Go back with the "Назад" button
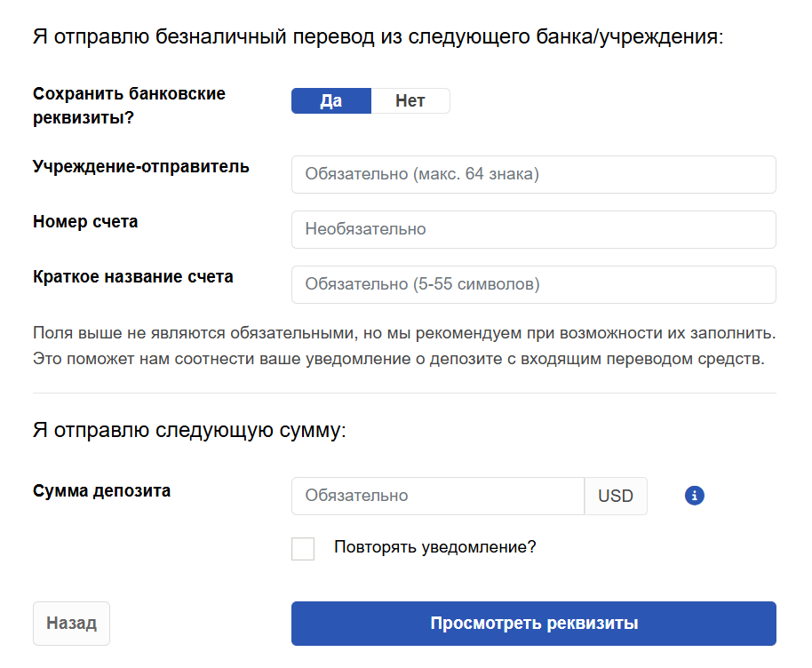The height and width of the screenshot is (668, 812). [x=71, y=624]
